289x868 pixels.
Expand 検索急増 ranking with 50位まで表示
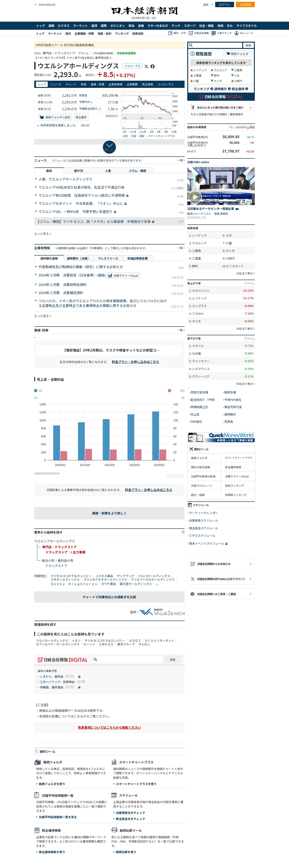click(x=245, y=273)
